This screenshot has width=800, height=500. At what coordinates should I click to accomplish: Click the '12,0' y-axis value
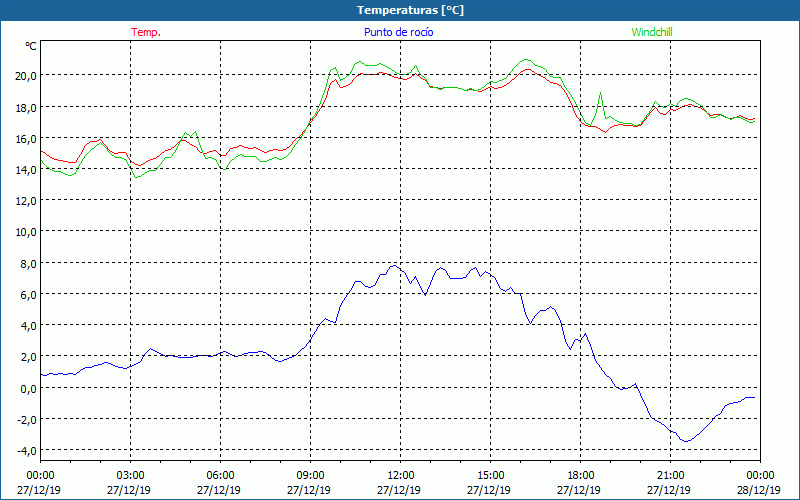pyautogui.click(x=26, y=201)
